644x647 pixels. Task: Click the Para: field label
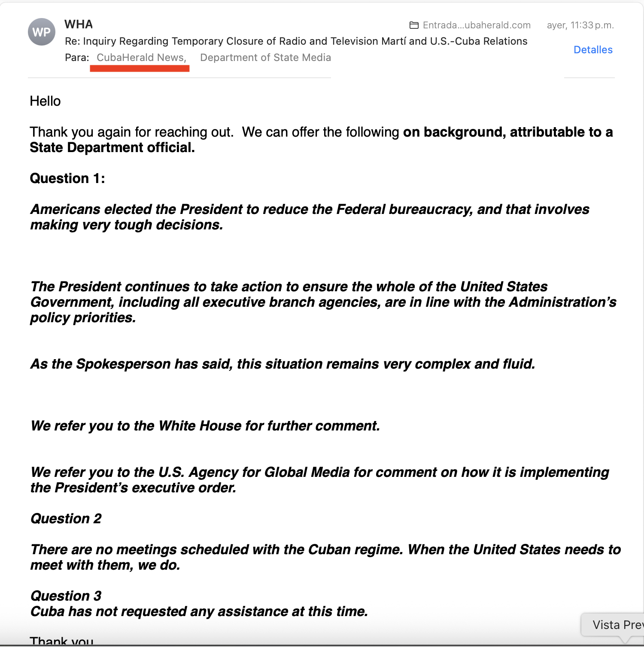[76, 57]
